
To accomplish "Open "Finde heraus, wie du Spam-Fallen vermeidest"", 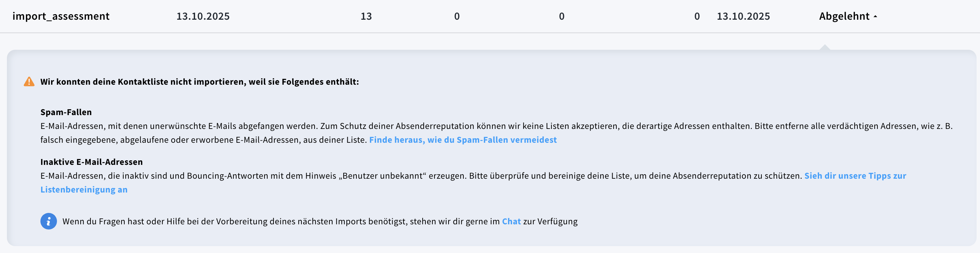I will click(x=463, y=140).
